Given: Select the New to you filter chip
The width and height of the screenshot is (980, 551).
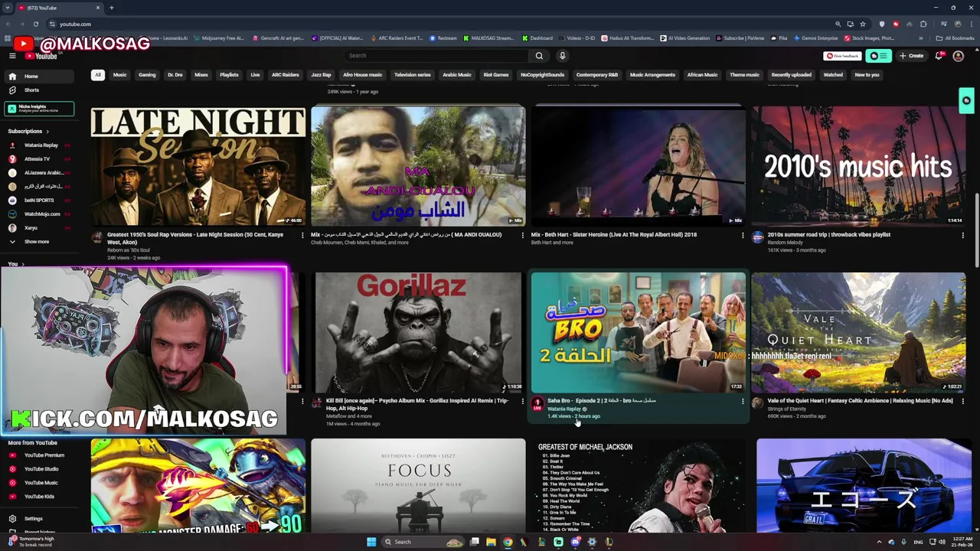Looking at the screenshot, I should point(867,75).
